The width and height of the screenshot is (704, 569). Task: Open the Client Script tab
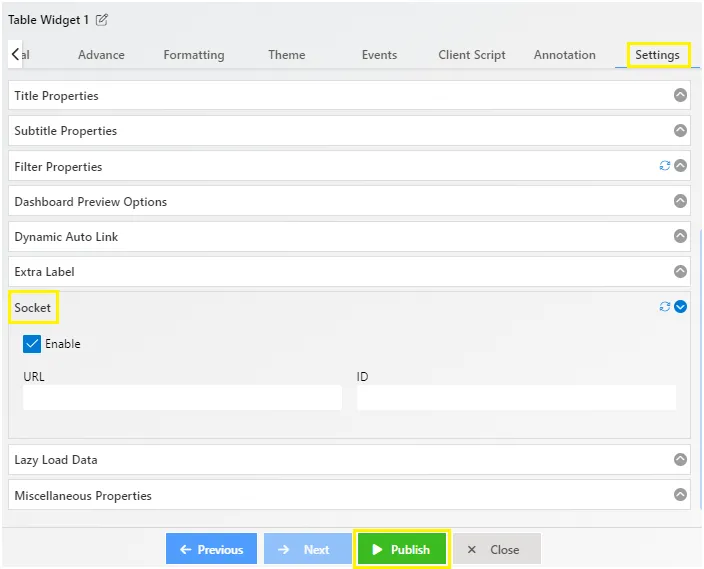coord(472,55)
